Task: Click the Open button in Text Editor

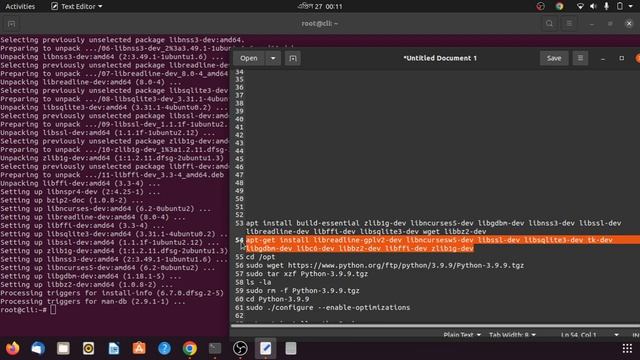Action: coord(249,58)
